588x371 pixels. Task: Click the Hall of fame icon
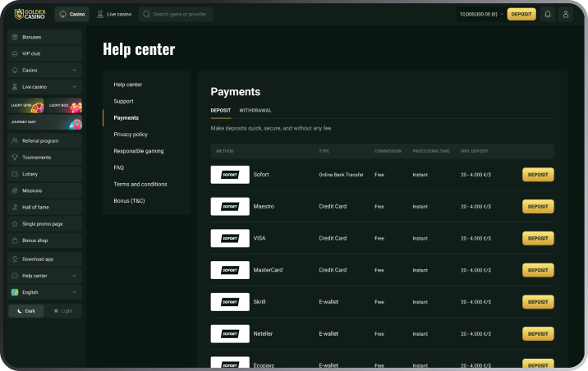click(x=15, y=207)
